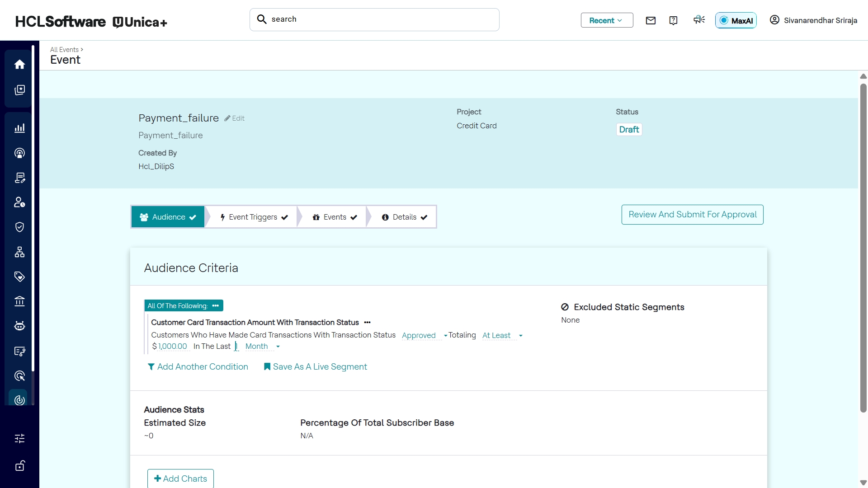Open the bar chart analytics sidebar icon

tap(19, 128)
